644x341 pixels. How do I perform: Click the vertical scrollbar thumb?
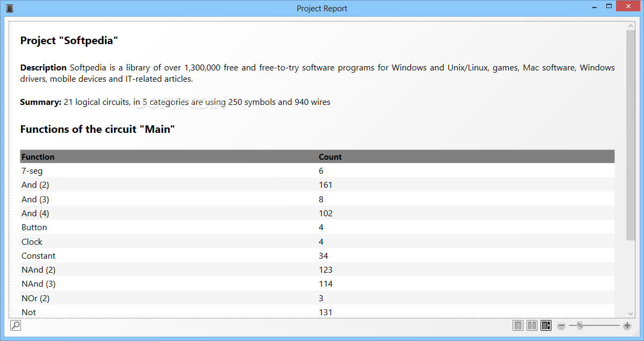point(631,135)
